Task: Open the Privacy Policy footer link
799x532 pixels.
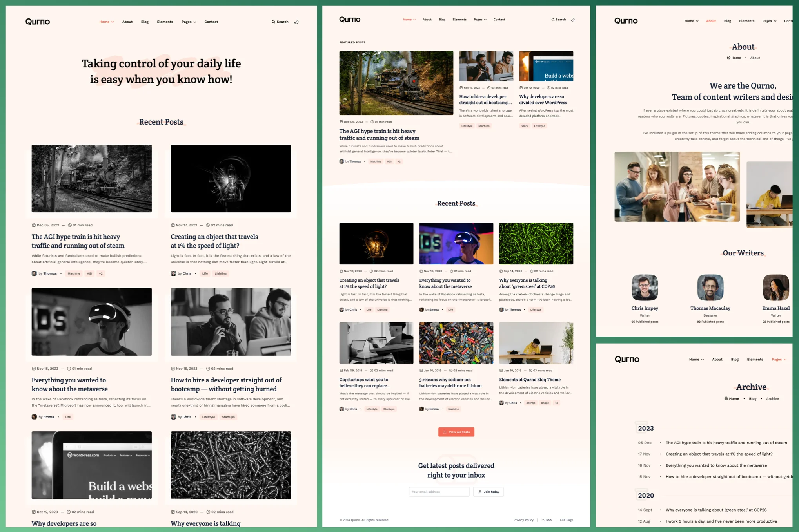Action: tap(523, 520)
